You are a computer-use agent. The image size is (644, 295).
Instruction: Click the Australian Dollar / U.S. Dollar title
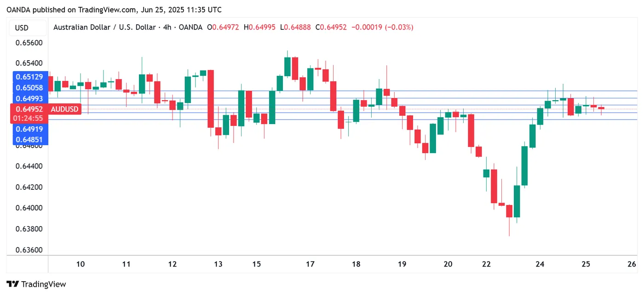(104, 27)
